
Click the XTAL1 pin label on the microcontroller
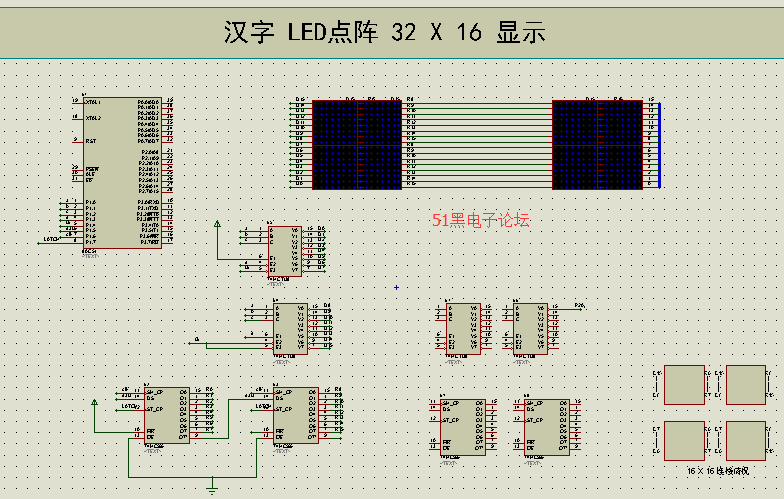pos(93,102)
